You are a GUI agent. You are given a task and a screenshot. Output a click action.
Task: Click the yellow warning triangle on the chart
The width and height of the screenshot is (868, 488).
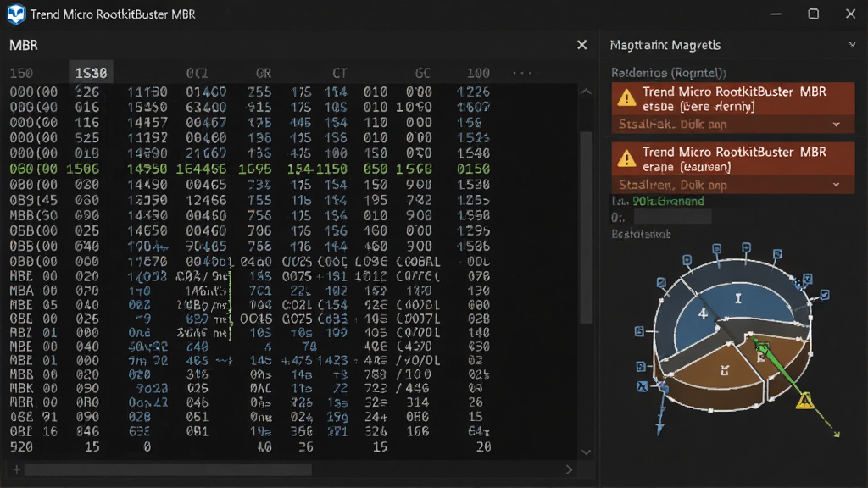804,401
